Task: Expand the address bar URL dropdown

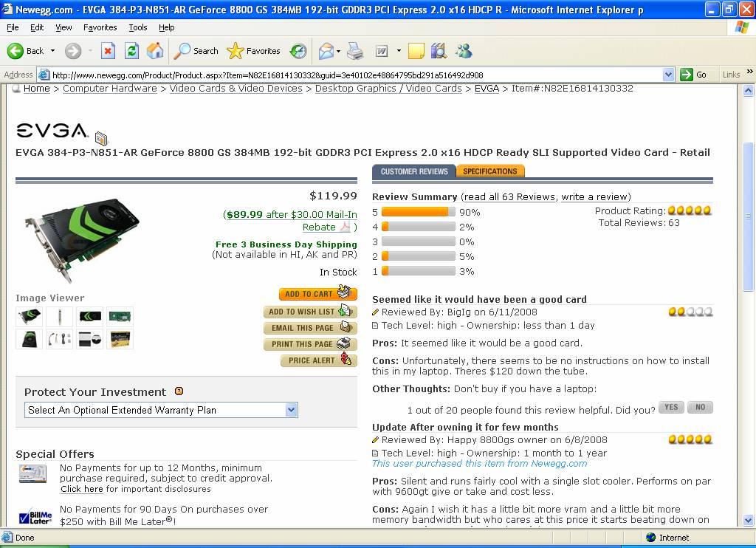Action: 668,75
